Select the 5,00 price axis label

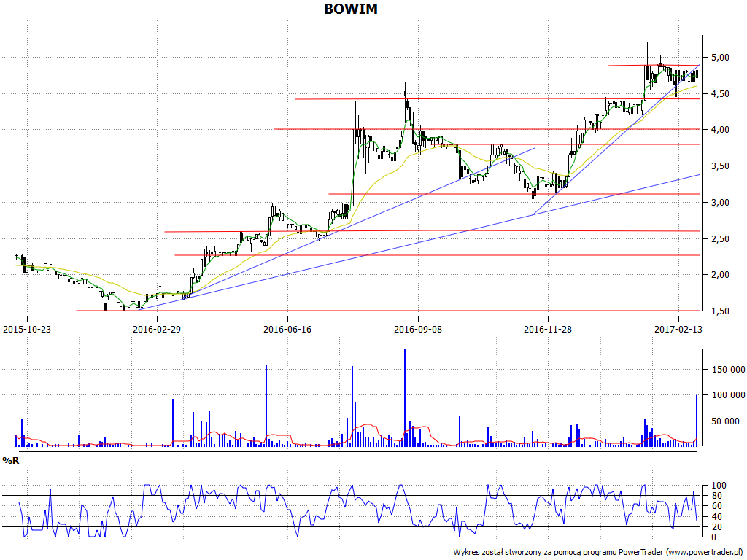pos(720,58)
